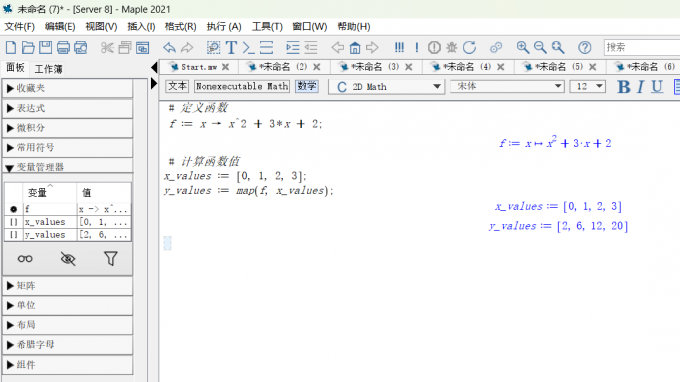Collapse 变量管理器 palette
The width and height of the screenshot is (680, 382).
click(68, 167)
